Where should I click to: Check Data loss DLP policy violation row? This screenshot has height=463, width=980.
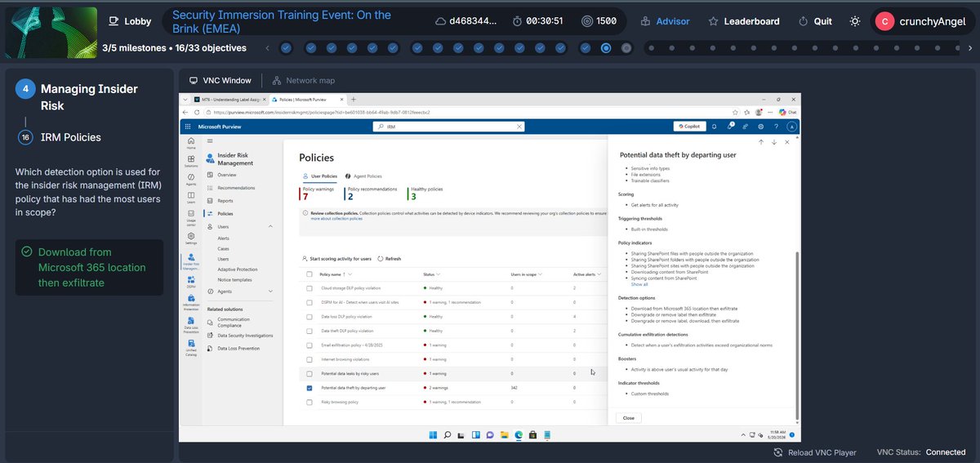click(309, 316)
